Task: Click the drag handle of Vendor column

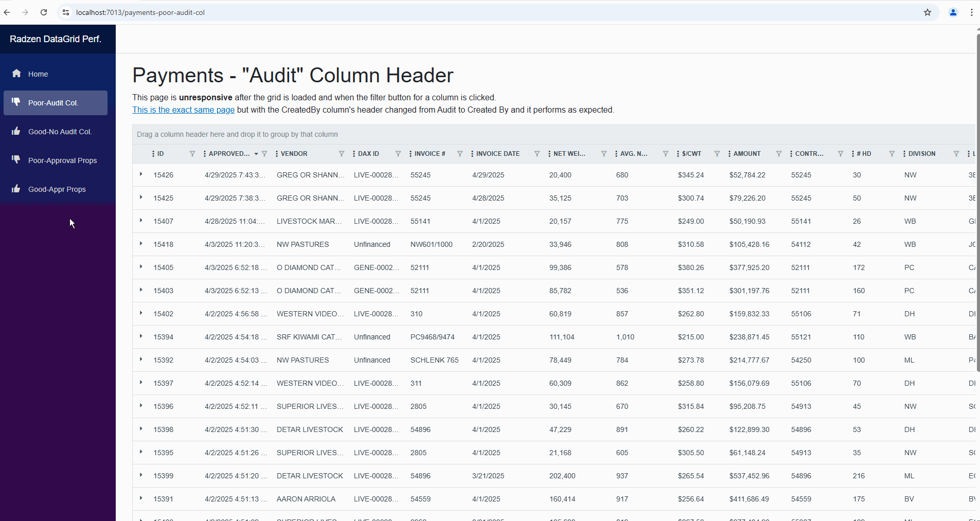Action: (277, 154)
